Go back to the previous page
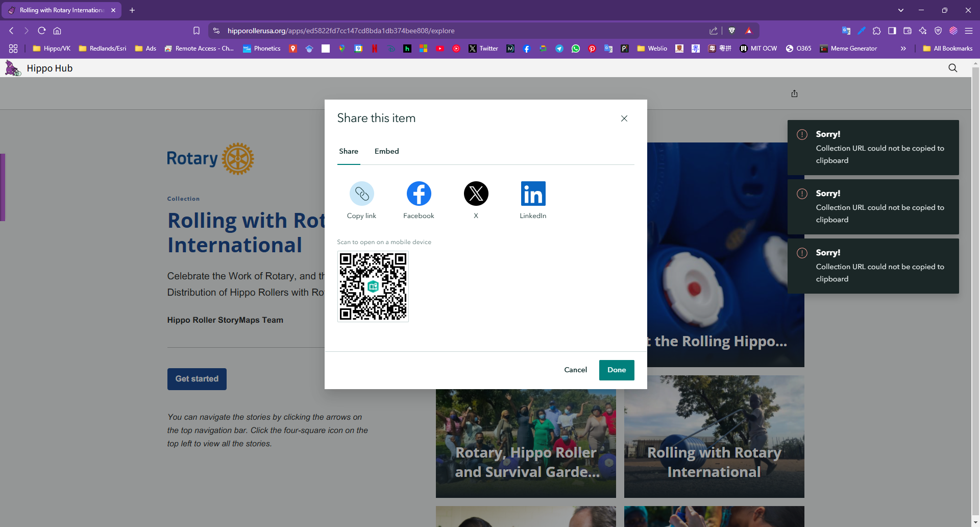Screen dimensions: 980x527 coord(11,31)
